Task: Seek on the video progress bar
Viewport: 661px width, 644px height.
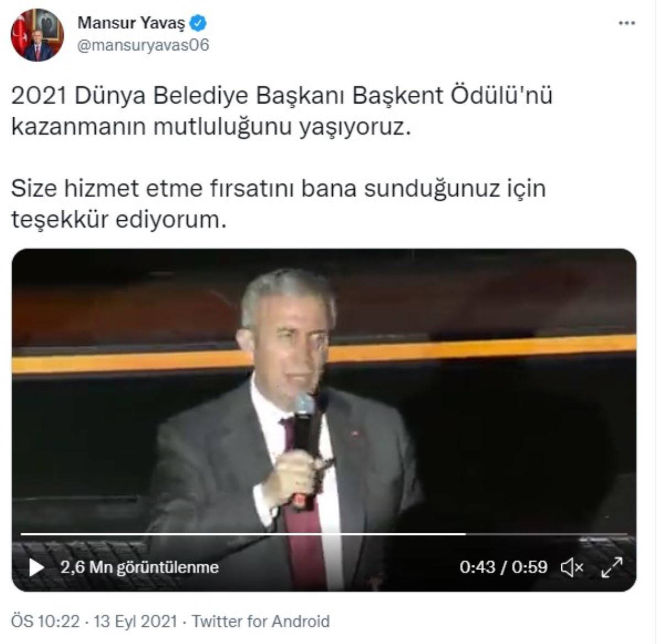Action: click(324, 534)
